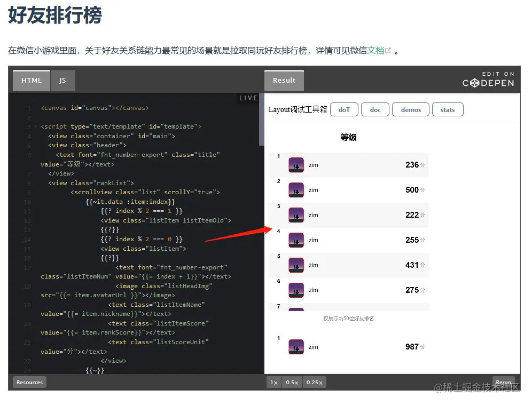Open the doT toolbox button
532x405 pixels.
point(344,109)
